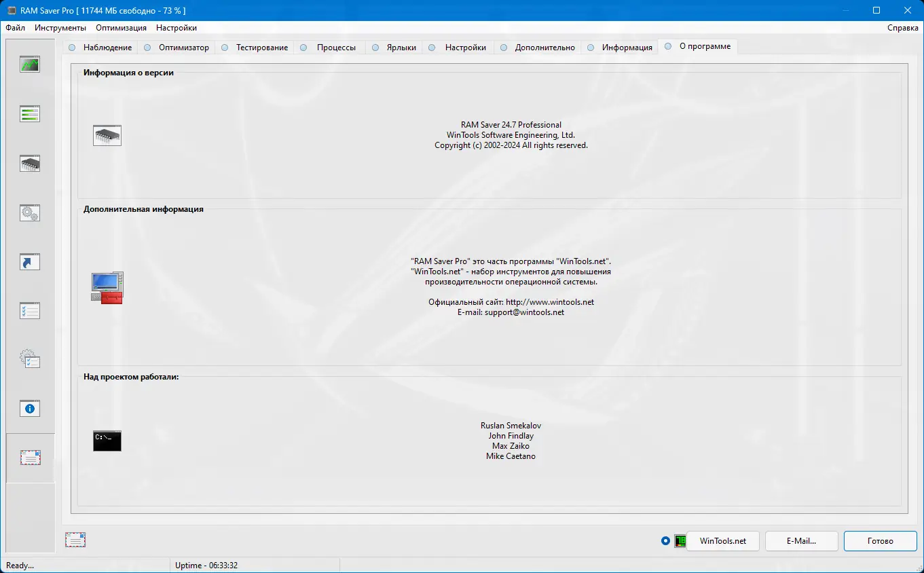This screenshot has height=573, width=924.
Task: Minimize the RAM Saver Pro window
Action: click(845, 10)
